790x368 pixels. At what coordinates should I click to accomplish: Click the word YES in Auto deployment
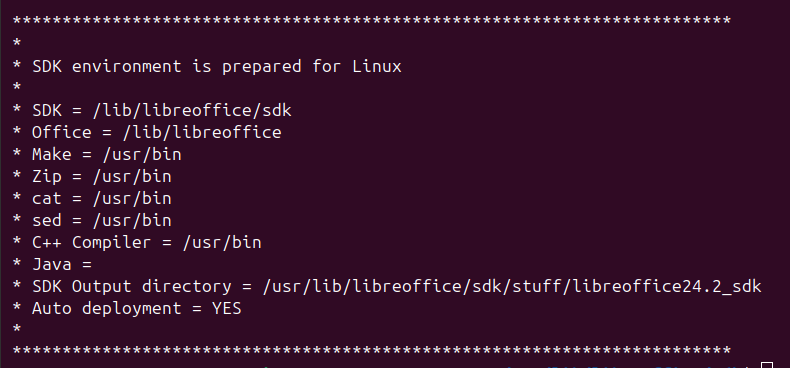click(226, 309)
